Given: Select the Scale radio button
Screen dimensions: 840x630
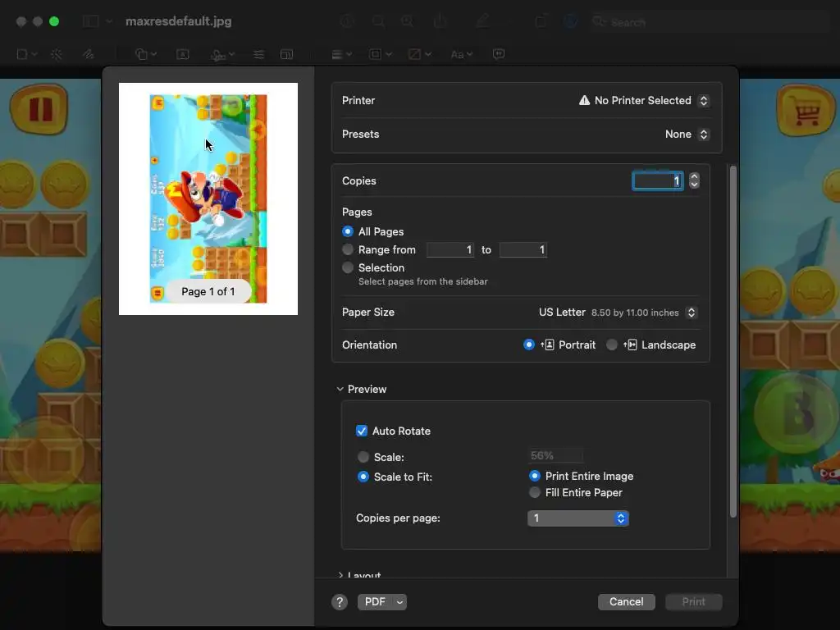Looking at the screenshot, I should point(363,457).
